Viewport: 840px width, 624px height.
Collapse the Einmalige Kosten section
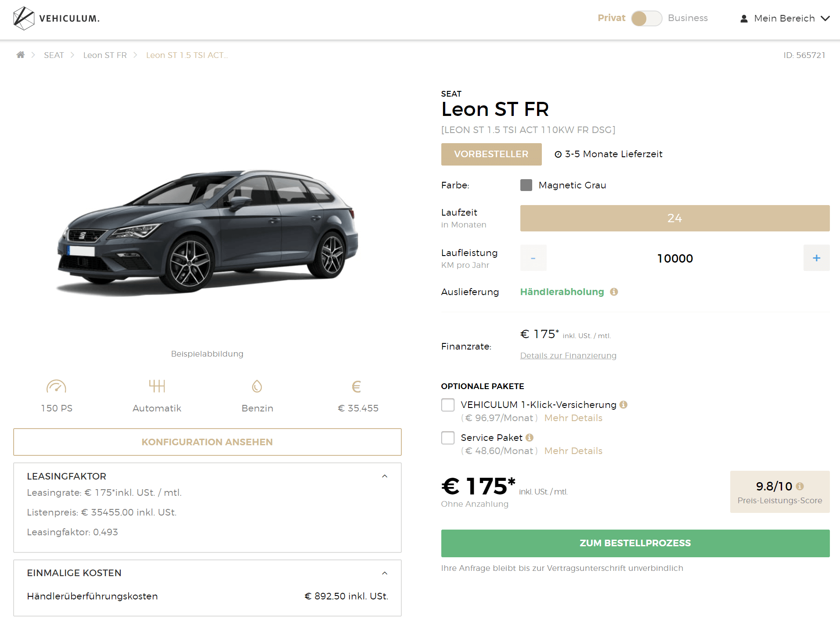(385, 573)
